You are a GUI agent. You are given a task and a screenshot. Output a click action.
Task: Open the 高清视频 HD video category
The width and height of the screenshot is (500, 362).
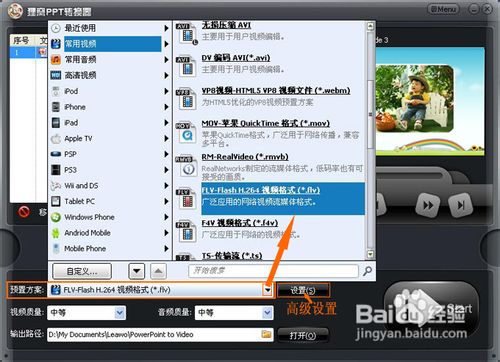click(80, 75)
